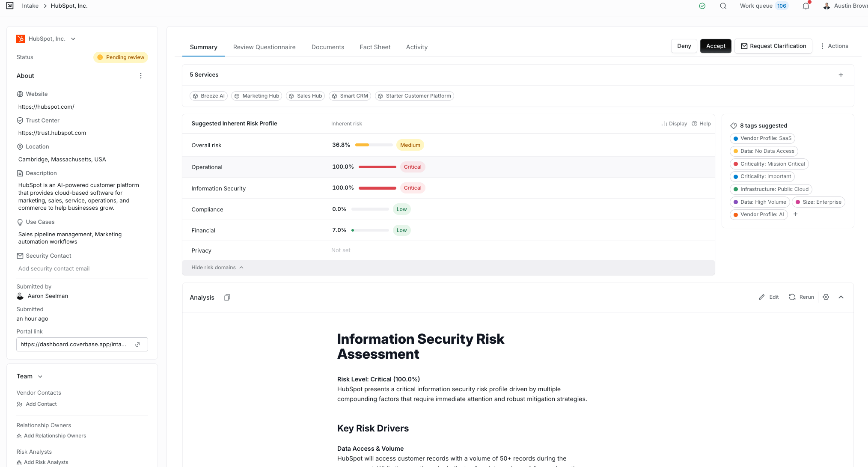Click the Add Relationship Owners icon
Viewport: 868px width, 467px height.
(19, 436)
